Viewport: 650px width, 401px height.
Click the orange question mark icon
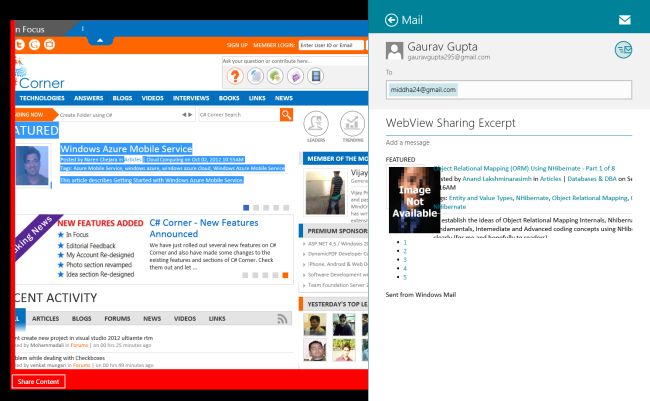click(x=235, y=76)
